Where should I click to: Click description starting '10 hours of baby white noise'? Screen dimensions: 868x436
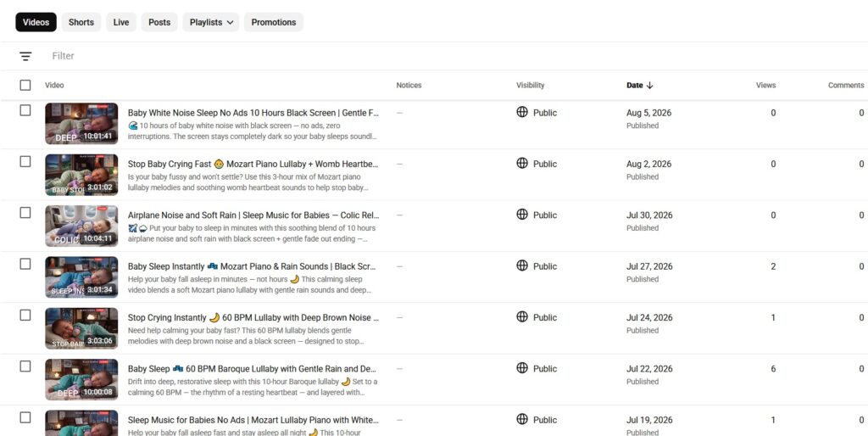tap(253, 131)
